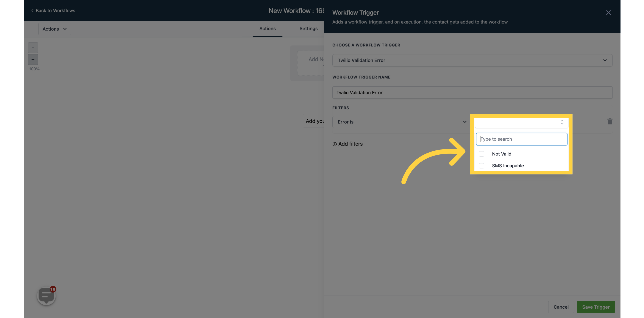Go back to Workflows
Viewport: 644px width, 318px height.
(x=53, y=10)
